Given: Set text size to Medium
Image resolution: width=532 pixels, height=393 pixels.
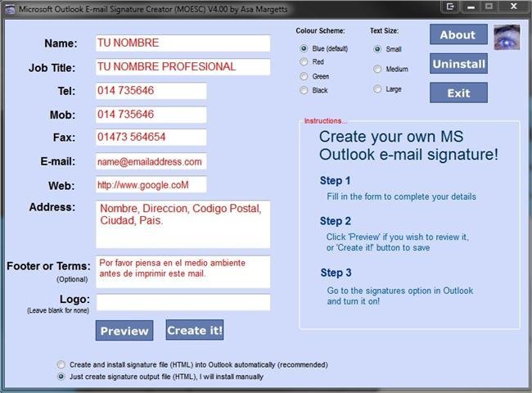Looking at the screenshot, I should tap(377, 69).
